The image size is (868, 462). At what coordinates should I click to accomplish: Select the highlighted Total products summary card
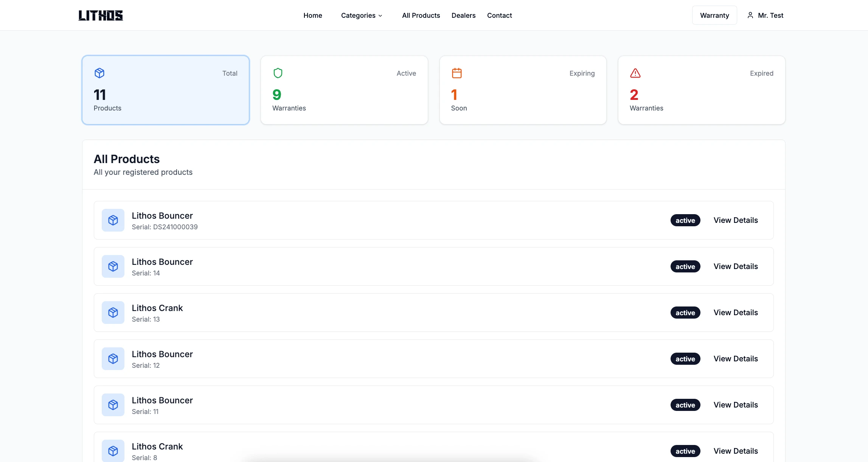pyautogui.click(x=165, y=90)
